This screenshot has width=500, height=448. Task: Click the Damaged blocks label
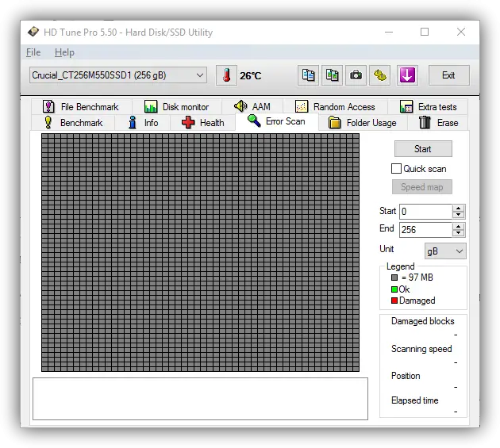422,321
